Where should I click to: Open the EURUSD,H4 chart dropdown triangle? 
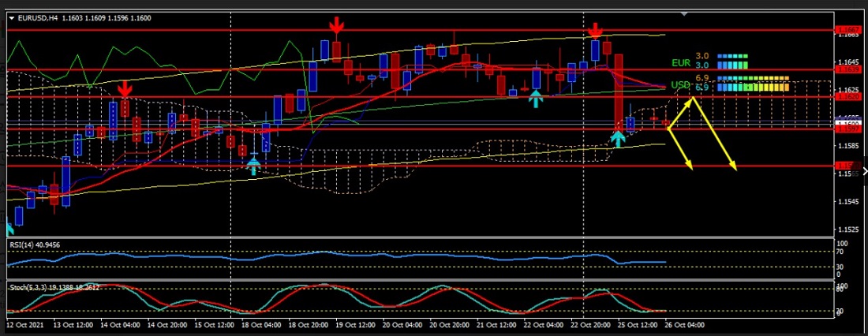point(11,17)
